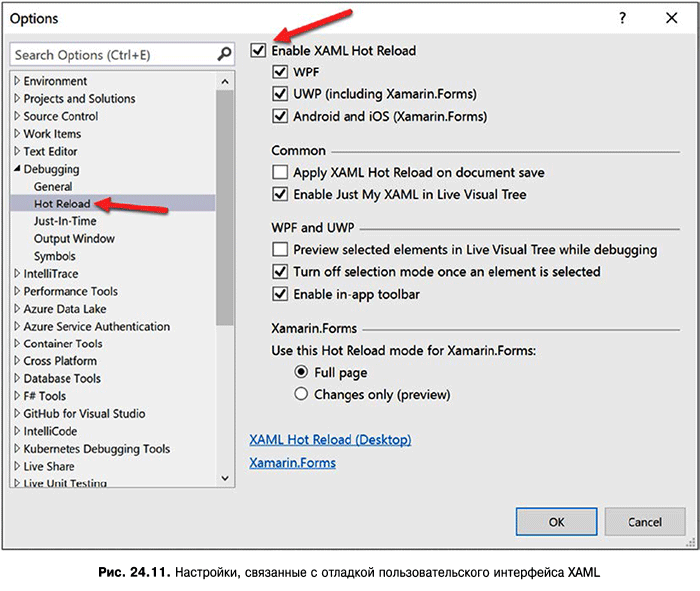Expand the IntelliTrace node arrow
Image resolution: width=700 pixels, height=591 pixels.
coord(17,274)
